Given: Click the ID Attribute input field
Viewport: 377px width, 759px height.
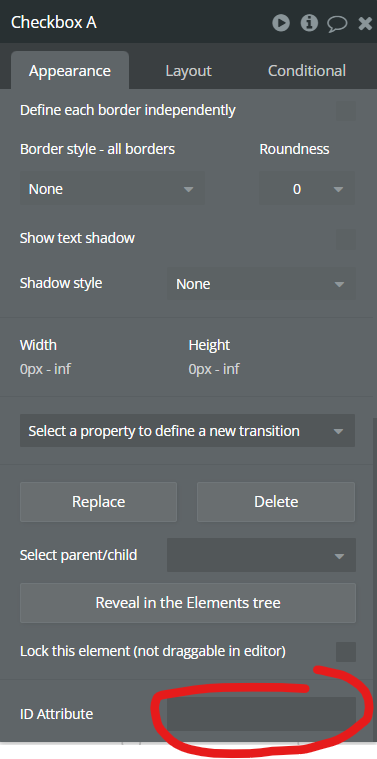Looking at the screenshot, I should [x=261, y=714].
